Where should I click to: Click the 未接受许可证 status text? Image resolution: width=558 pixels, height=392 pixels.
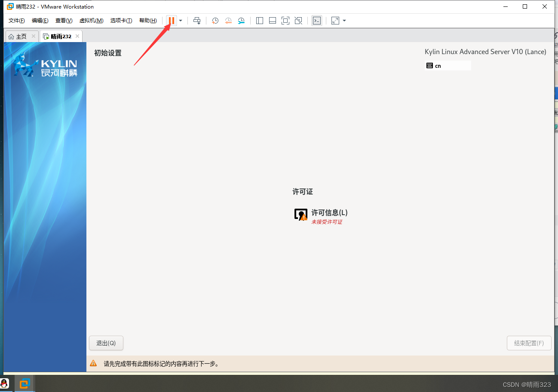(327, 222)
